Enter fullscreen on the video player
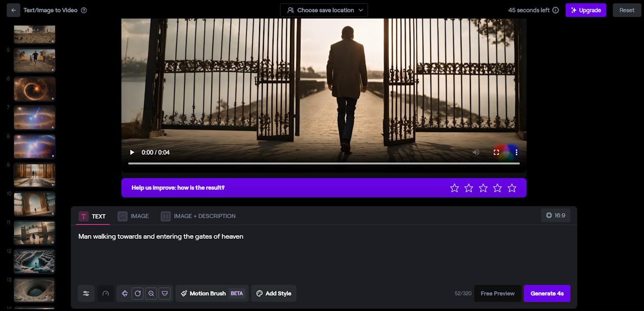 496,152
